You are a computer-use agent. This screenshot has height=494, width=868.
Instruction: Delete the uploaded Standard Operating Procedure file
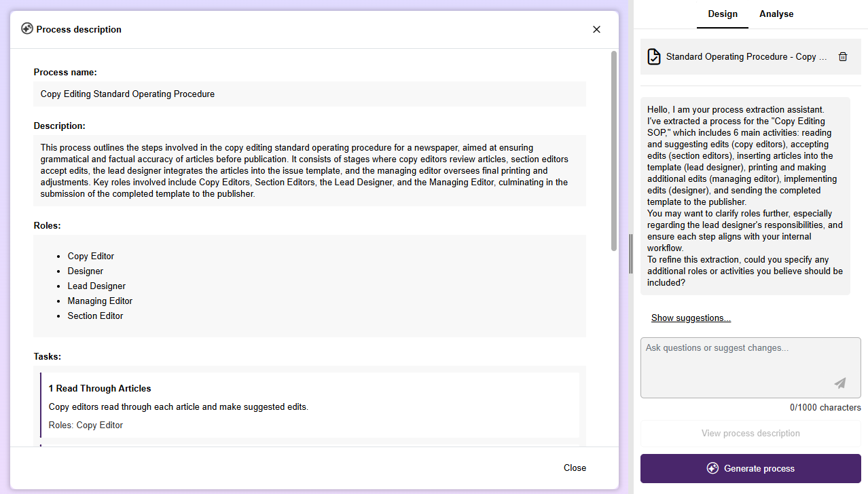843,57
